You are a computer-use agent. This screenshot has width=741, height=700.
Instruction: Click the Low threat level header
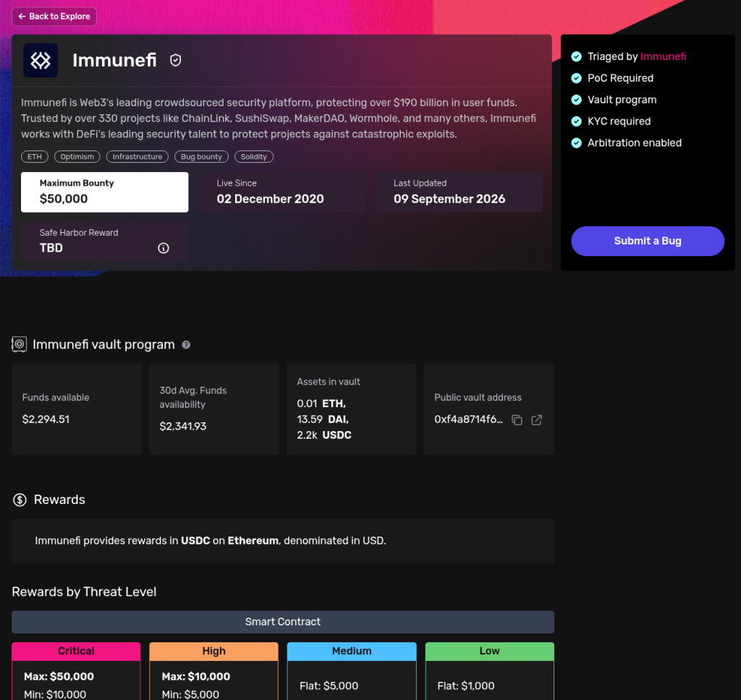pos(490,651)
